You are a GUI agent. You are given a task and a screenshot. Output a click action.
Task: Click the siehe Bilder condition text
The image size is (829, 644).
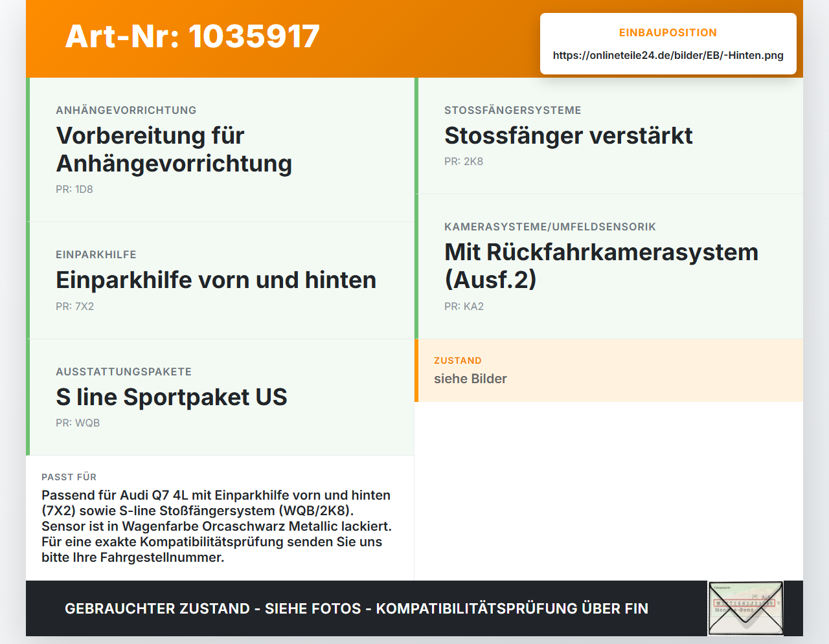click(x=470, y=379)
